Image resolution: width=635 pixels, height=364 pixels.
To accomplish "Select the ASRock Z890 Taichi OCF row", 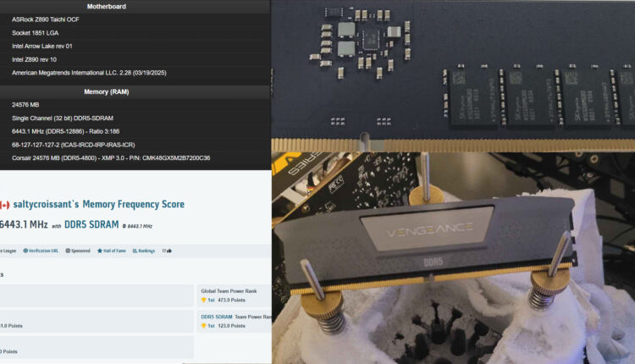I will [47, 19].
